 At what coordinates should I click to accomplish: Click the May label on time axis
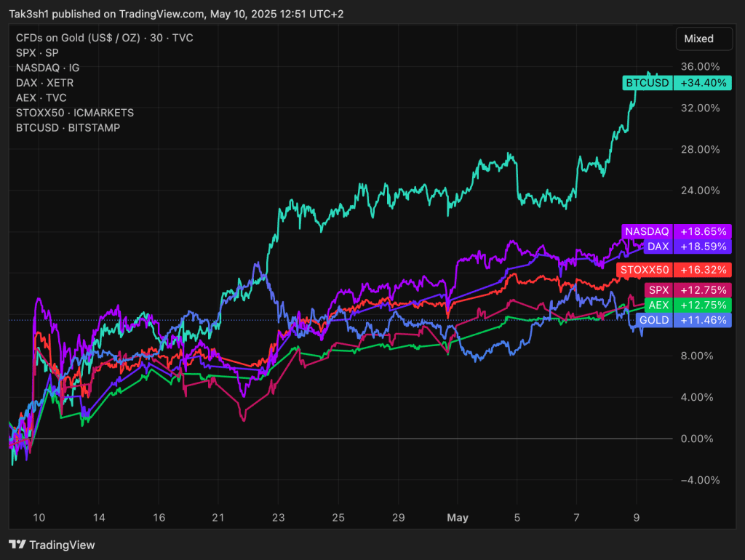(x=458, y=517)
